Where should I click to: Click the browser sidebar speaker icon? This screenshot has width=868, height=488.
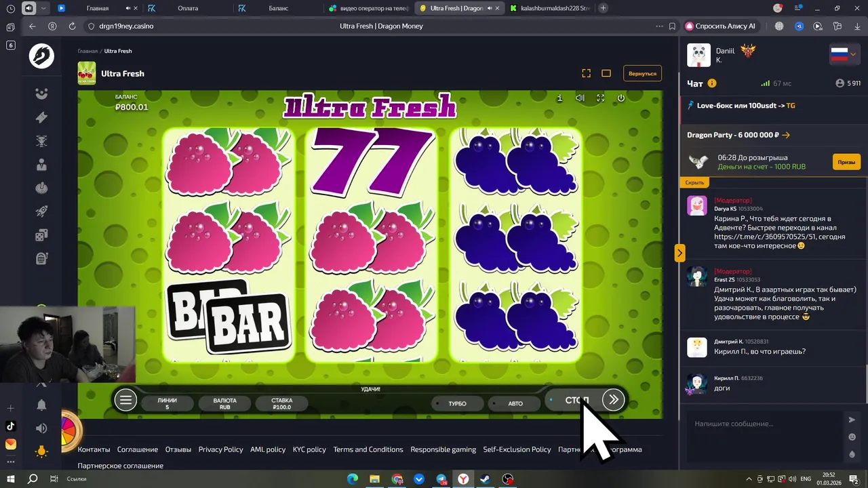[41, 428]
